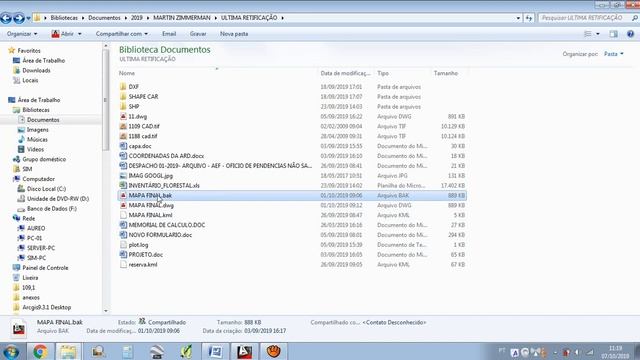Screen dimensions: 640x360
Task: Click the Gravar toolbar button
Action: (x=198, y=34)
